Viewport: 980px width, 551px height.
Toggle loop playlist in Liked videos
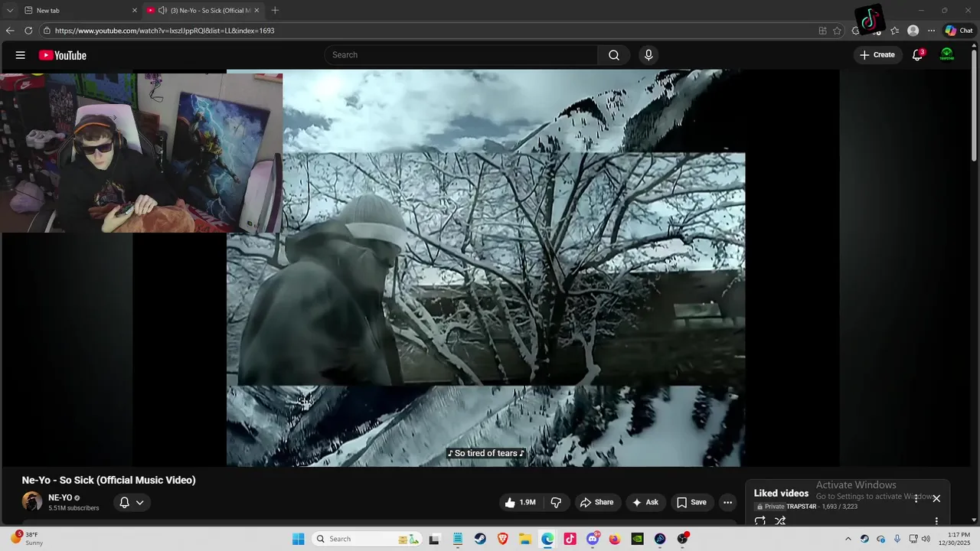pos(760,521)
